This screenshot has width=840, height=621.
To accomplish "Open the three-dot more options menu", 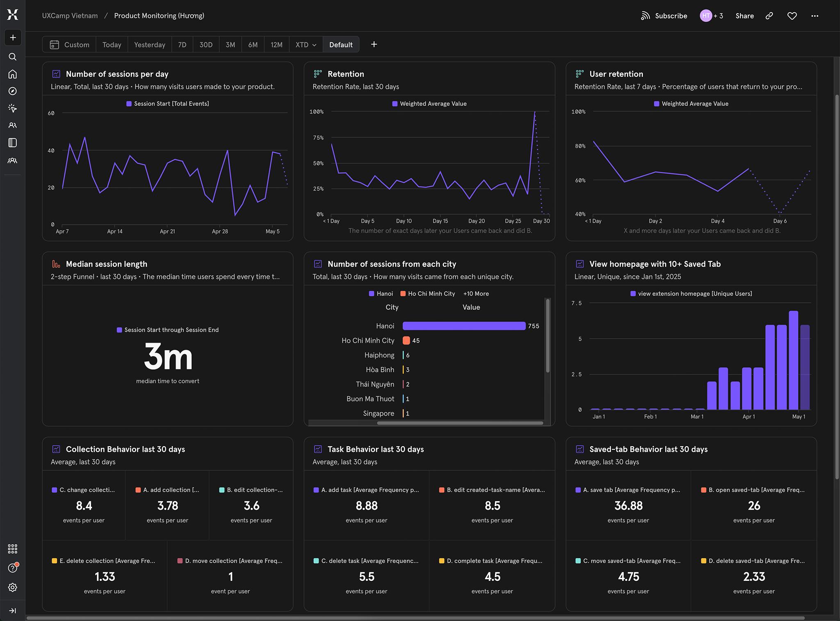I will 815,16.
